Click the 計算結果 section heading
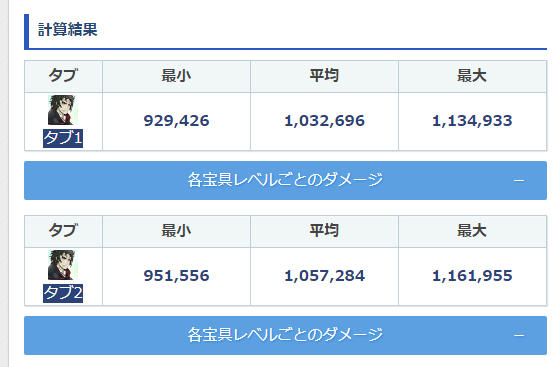Viewport: 555px width, 367px height. click(x=68, y=29)
